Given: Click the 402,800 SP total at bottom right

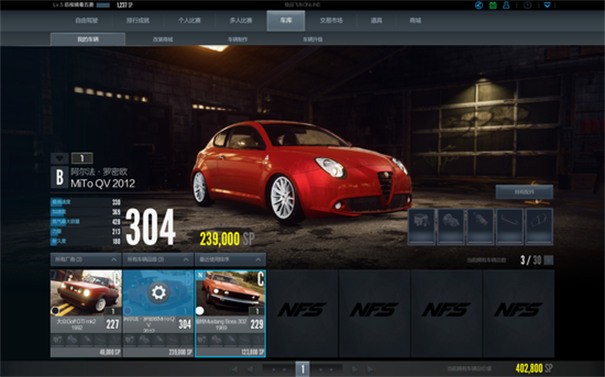Looking at the screenshot, I should tap(534, 369).
